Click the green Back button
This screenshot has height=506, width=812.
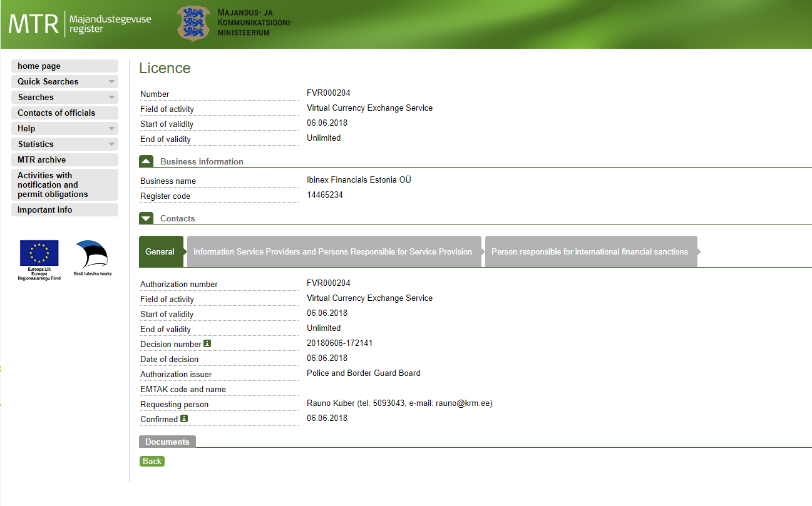click(x=152, y=461)
